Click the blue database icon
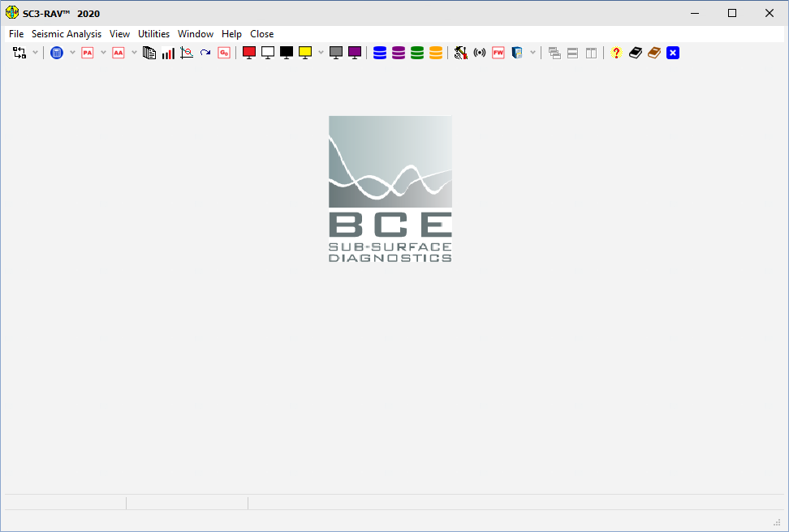Image resolution: width=789 pixels, height=532 pixels. 380,53
